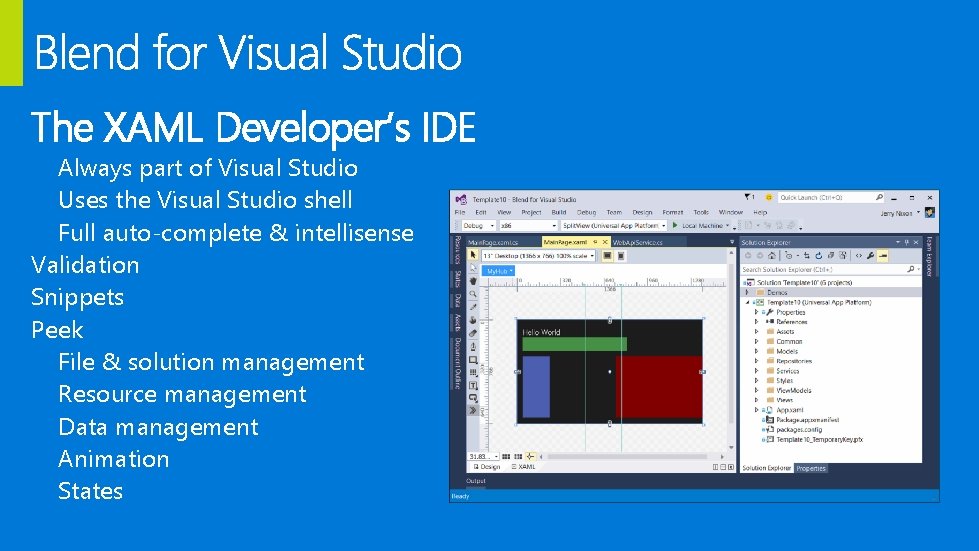The image size is (979, 551).
Task: Click the Collapse All icon
Action: point(831,255)
